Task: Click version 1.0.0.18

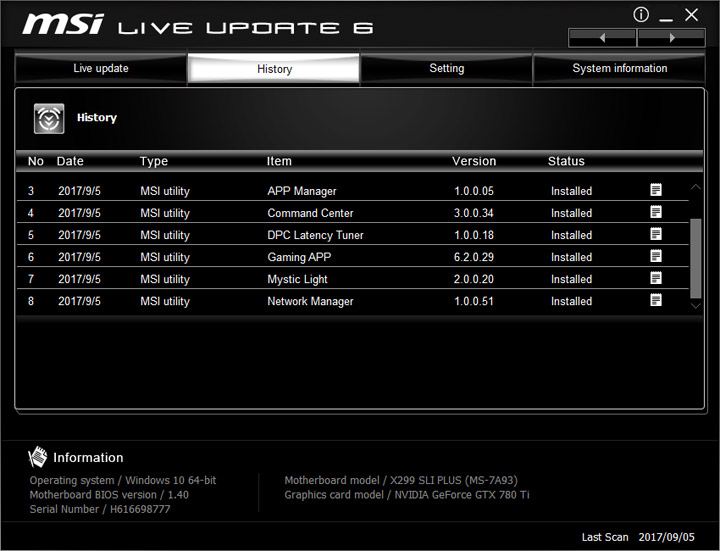Action: 474,235
